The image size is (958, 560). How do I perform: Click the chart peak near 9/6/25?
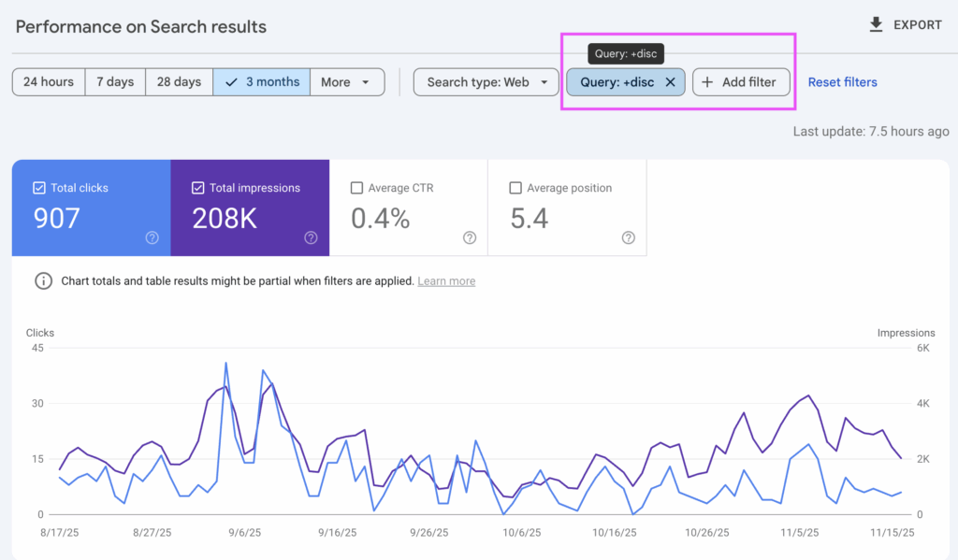click(225, 363)
